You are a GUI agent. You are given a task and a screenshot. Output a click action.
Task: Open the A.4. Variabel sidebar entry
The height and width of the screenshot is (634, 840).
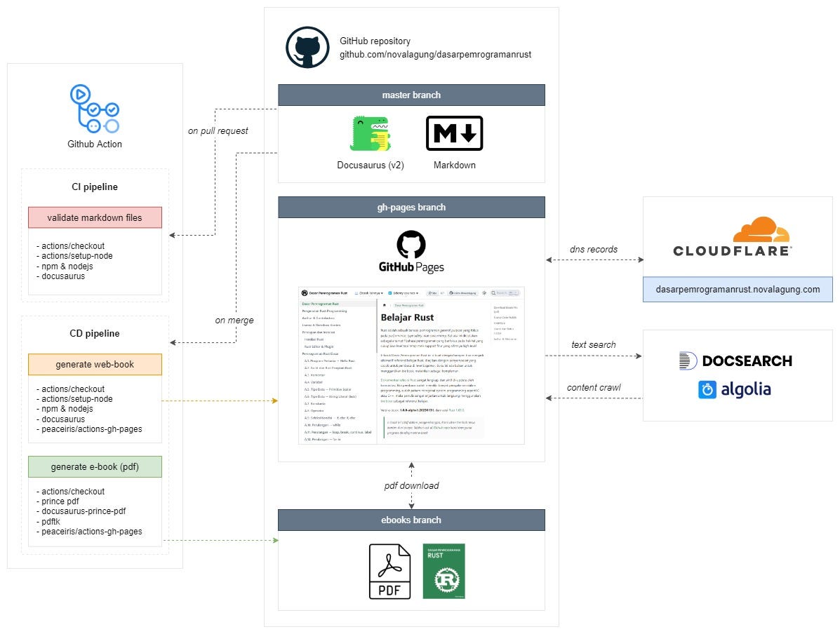point(312,382)
